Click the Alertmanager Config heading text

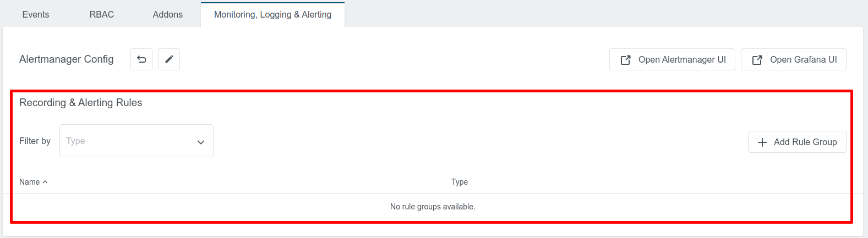coord(67,59)
